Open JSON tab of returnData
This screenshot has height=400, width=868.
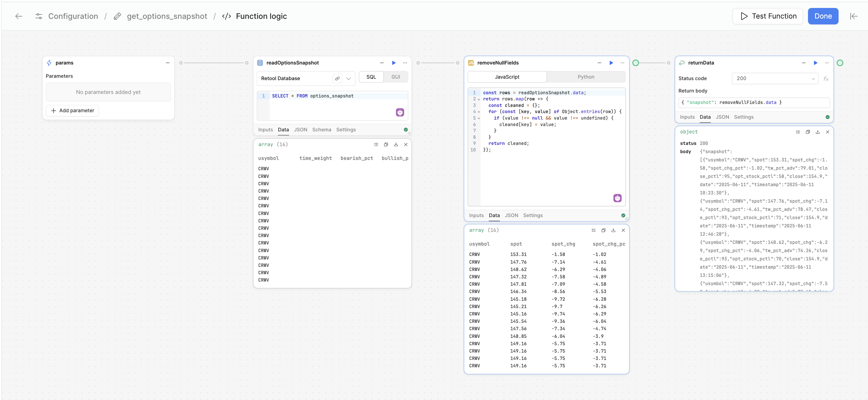pos(722,117)
